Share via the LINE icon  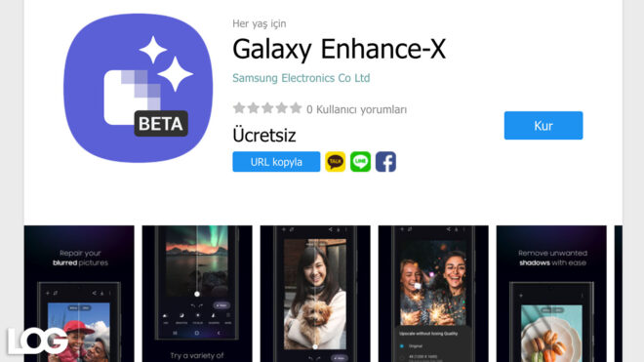click(x=360, y=161)
